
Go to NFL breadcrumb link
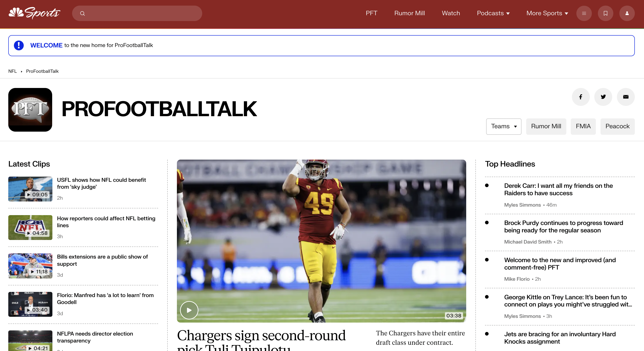(x=13, y=71)
